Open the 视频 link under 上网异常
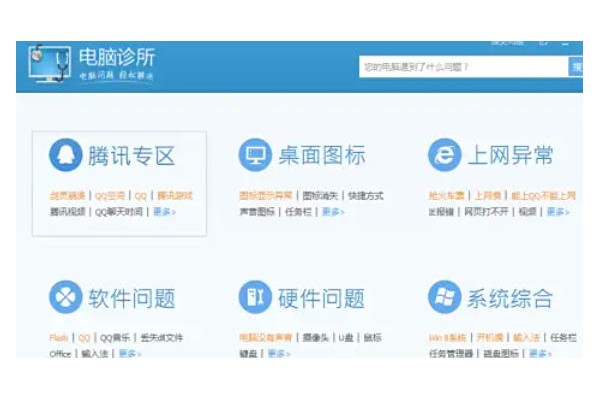600x400 pixels. pos(527,212)
